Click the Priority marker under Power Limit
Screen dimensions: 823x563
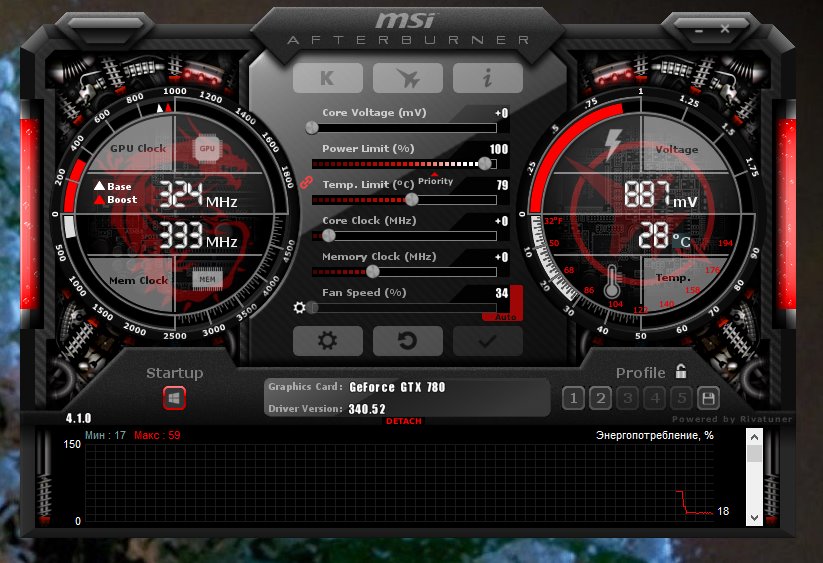point(435,180)
